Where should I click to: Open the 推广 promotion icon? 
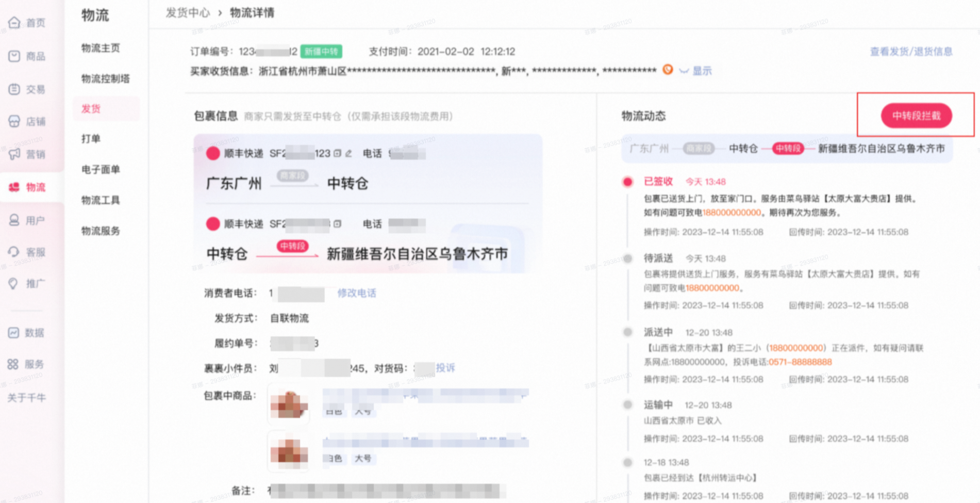(x=13, y=283)
